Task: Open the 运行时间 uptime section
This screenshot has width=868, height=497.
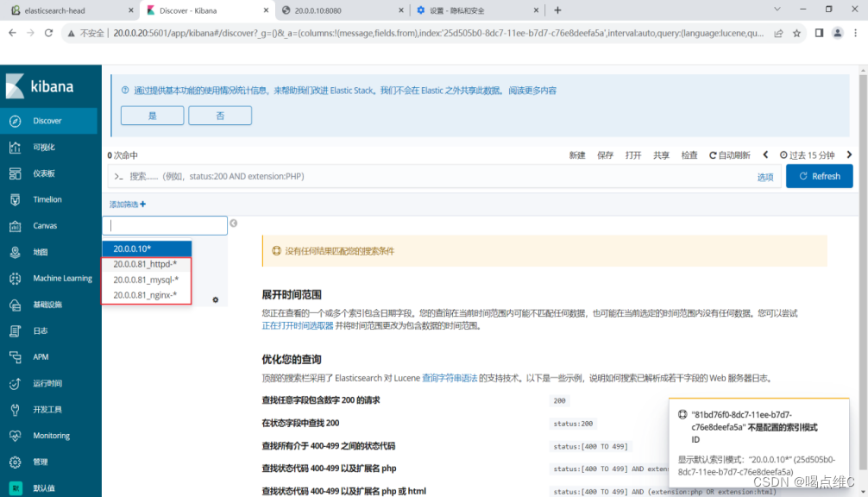Action: pos(48,383)
